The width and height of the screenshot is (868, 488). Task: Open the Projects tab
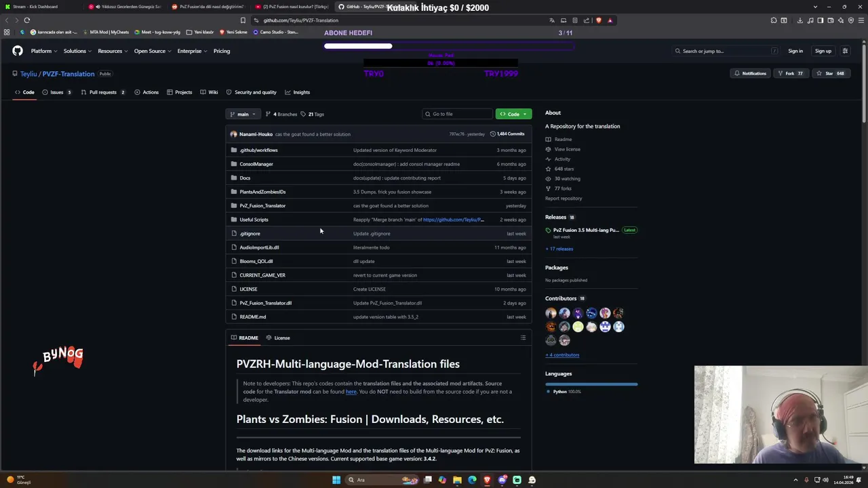(x=179, y=92)
